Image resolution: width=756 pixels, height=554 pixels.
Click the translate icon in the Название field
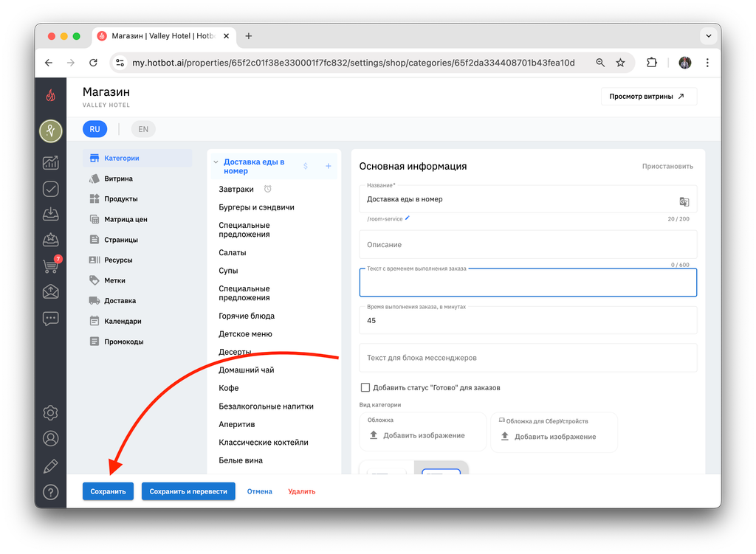click(x=684, y=202)
